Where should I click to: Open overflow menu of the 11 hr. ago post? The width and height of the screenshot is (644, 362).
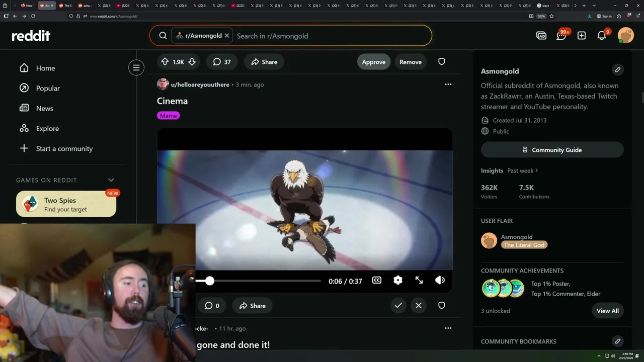pyautogui.click(x=448, y=328)
